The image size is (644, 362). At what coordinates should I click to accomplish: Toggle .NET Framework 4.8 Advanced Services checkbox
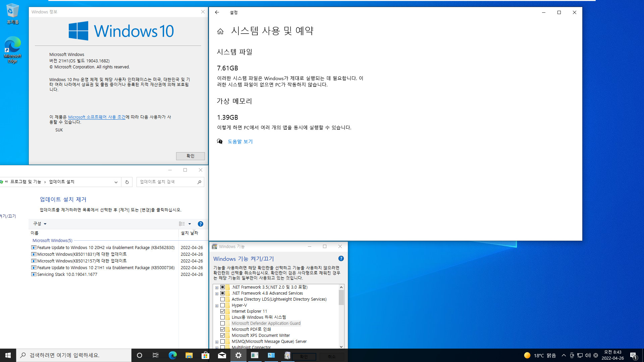[222, 293]
